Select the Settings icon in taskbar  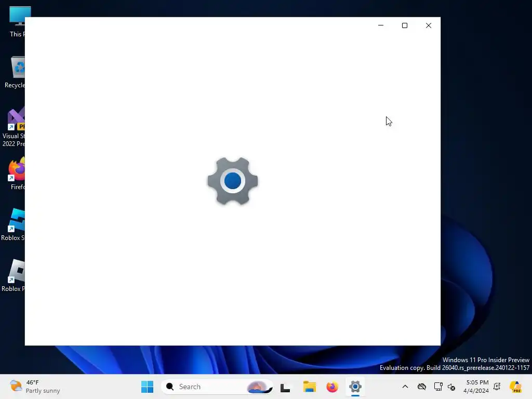pos(355,387)
